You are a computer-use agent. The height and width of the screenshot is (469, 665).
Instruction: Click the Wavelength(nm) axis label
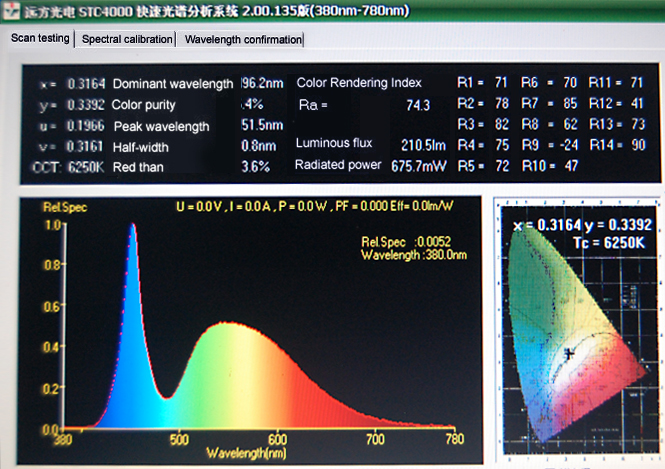247,453
